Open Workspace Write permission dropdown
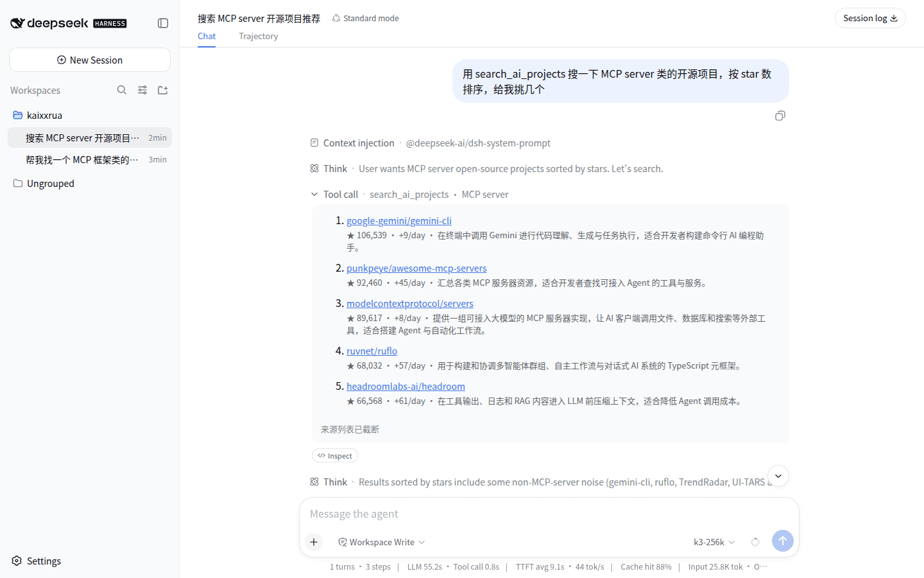The width and height of the screenshot is (924, 578). [x=382, y=542]
